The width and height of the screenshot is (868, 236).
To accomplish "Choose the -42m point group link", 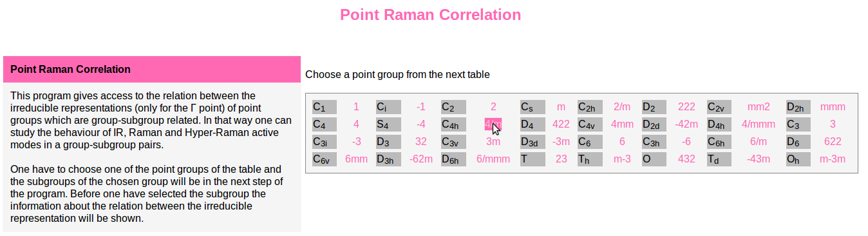I will point(686,124).
